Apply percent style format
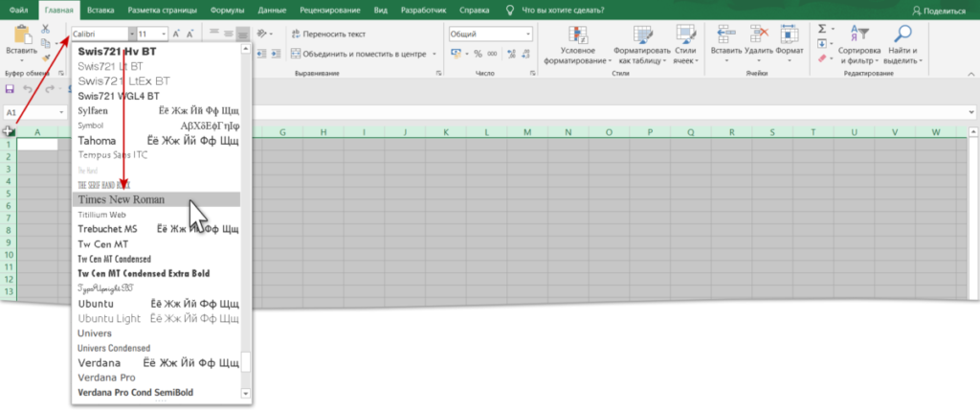 click(478, 54)
